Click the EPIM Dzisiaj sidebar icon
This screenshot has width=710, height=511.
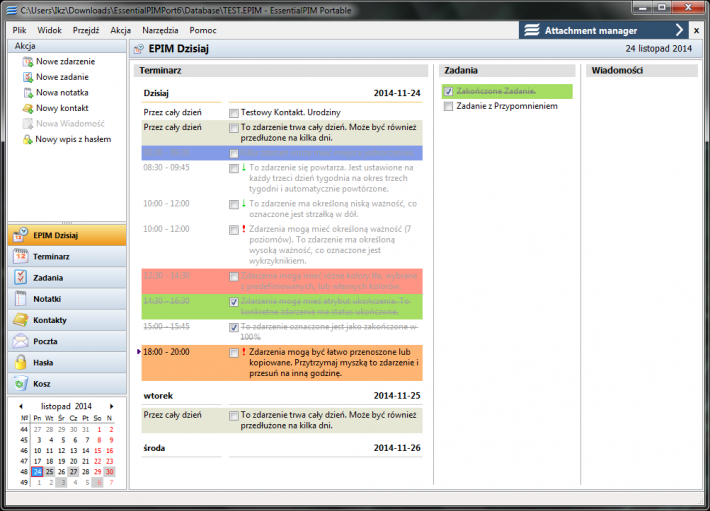point(21,235)
